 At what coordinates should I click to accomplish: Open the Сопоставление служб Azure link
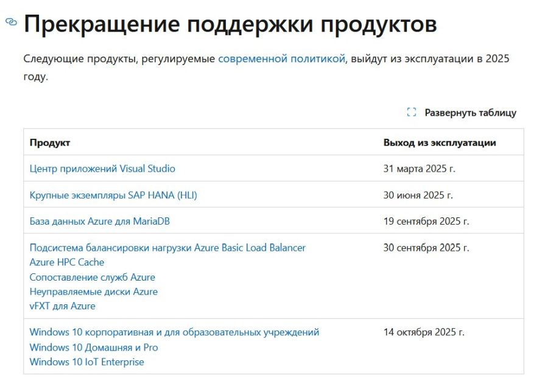coord(92,278)
